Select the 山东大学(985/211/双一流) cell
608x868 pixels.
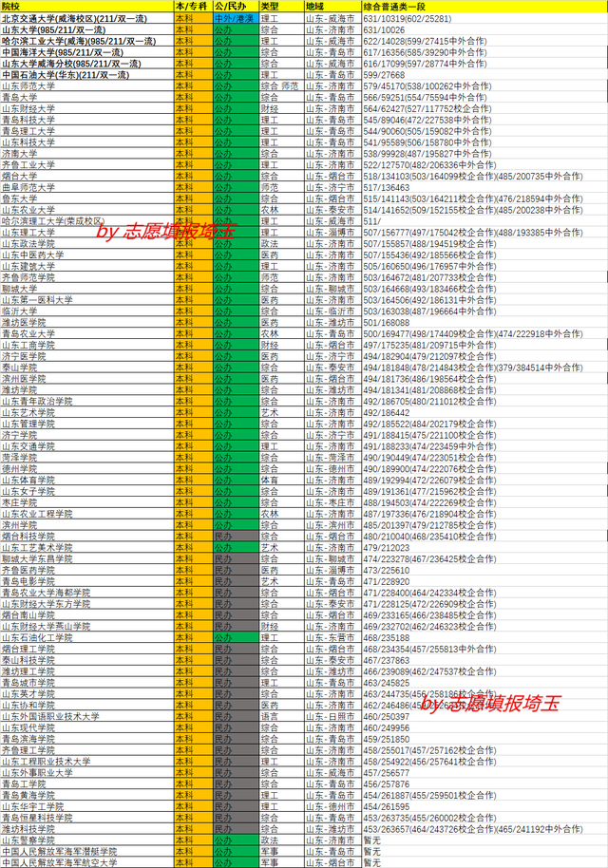[87, 29]
